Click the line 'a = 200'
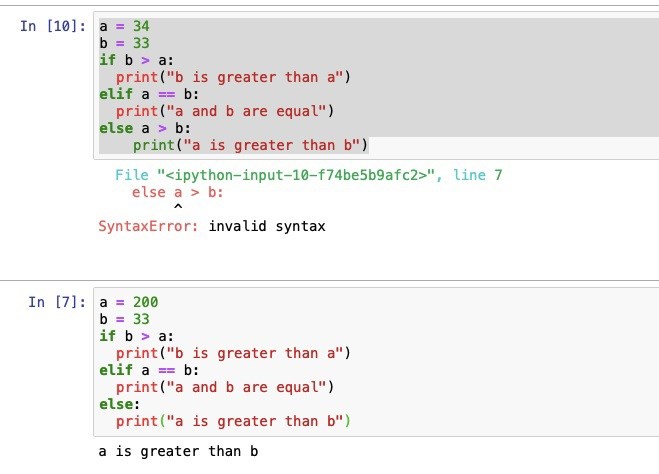Screen dimensions: 659x474 point(129,302)
